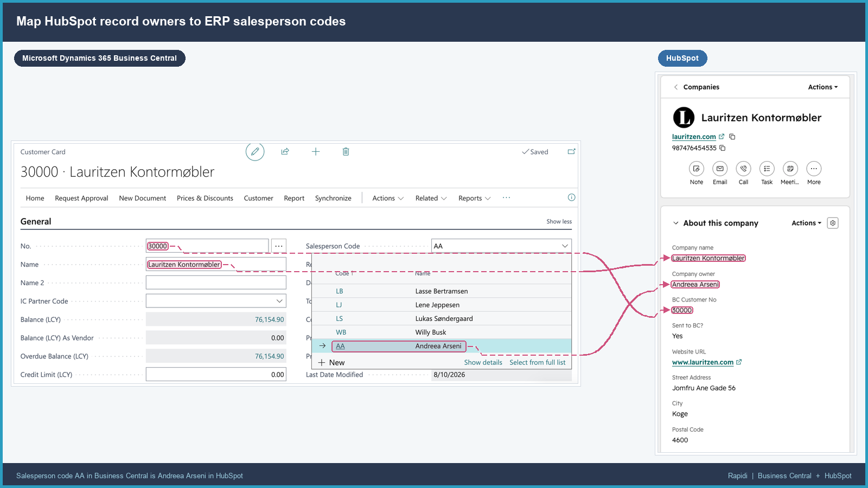Click the empty Name 2 field
Viewport: 868px width, 488px height.
click(x=216, y=282)
